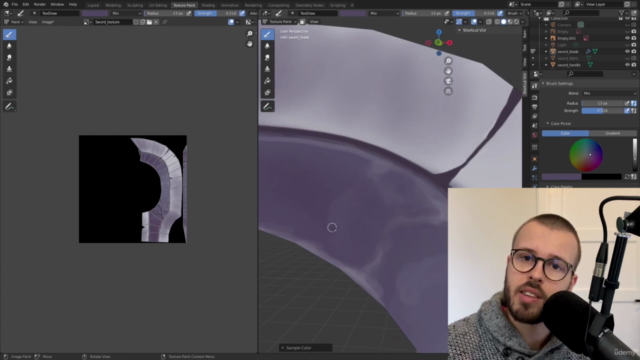Select the Draw brush tool in image editor
The image size is (640, 360).
[x=9, y=34]
